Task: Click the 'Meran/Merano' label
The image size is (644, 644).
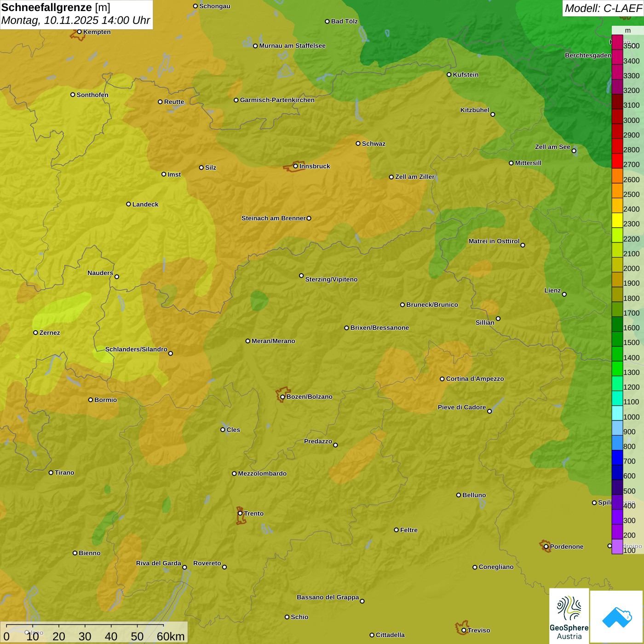Action: (x=273, y=341)
